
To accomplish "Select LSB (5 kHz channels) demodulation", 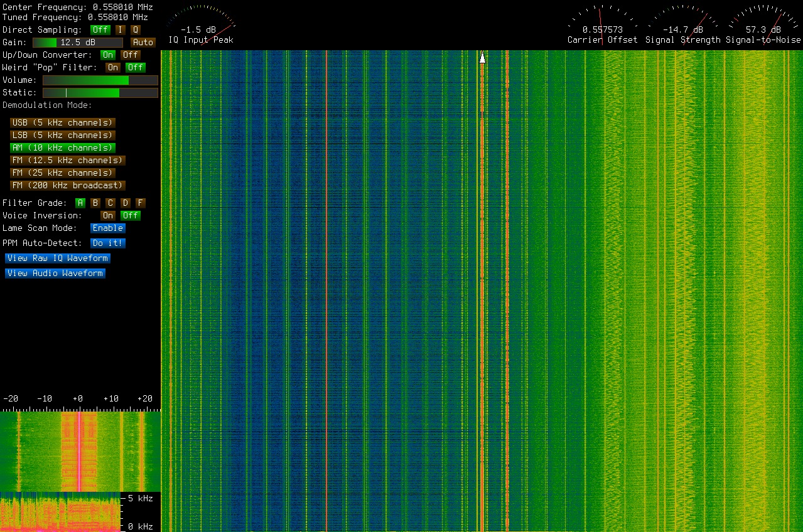I will pyautogui.click(x=62, y=135).
